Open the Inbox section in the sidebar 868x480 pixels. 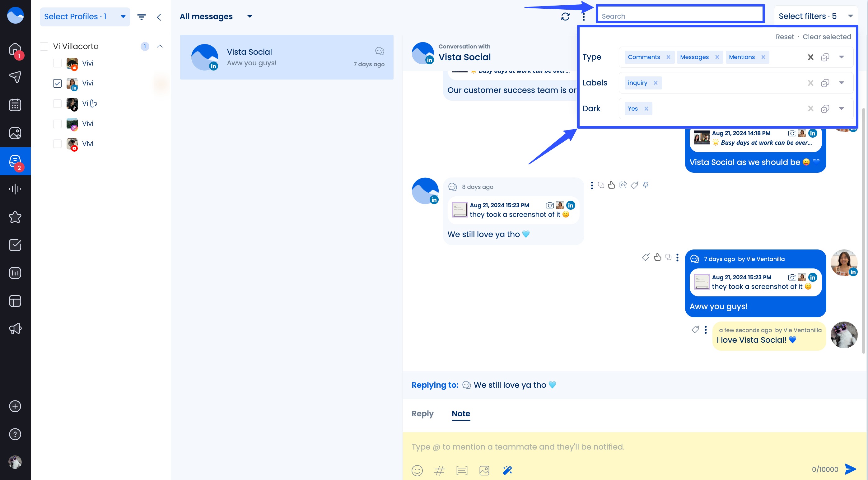point(15,161)
